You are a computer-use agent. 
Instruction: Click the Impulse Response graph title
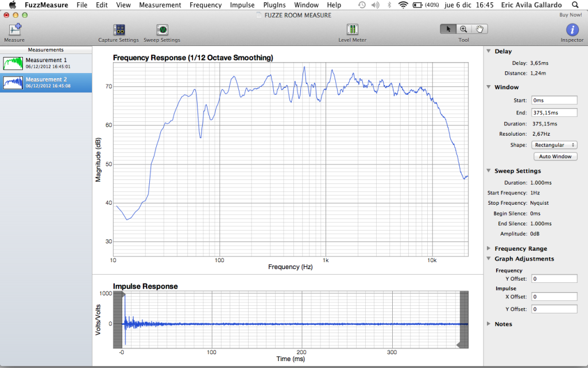pyautogui.click(x=145, y=286)
